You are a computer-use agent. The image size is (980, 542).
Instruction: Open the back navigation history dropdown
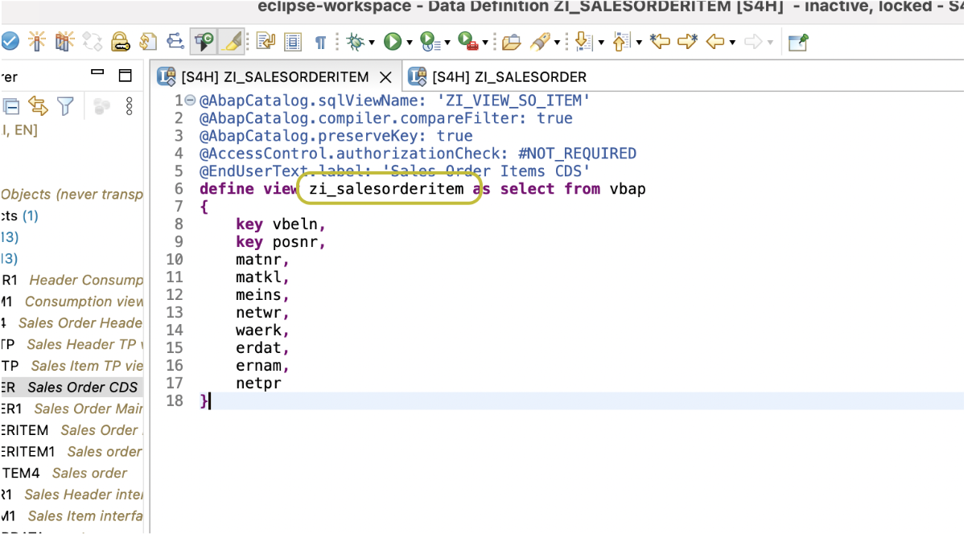coord(732,42)
